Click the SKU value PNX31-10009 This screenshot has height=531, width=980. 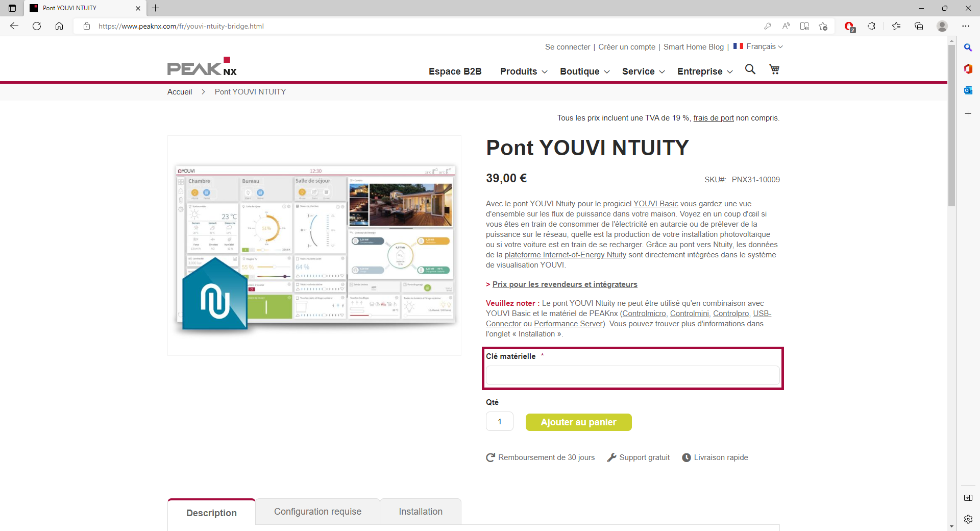pos(756,180)
